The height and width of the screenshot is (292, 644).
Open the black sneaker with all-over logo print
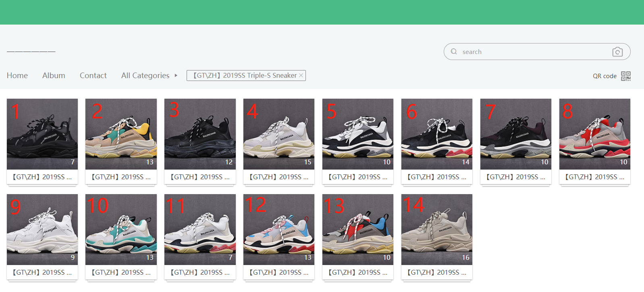(x=42, y=134)
